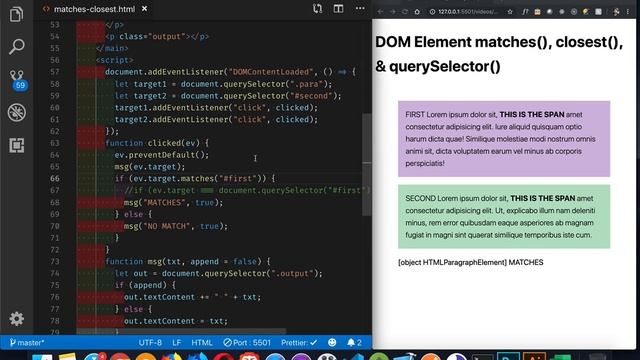Image resolution: width=640 pixels, height=360 pixels.
Task: Click line number 66 in the gutter
Action: tap(55, 178)
